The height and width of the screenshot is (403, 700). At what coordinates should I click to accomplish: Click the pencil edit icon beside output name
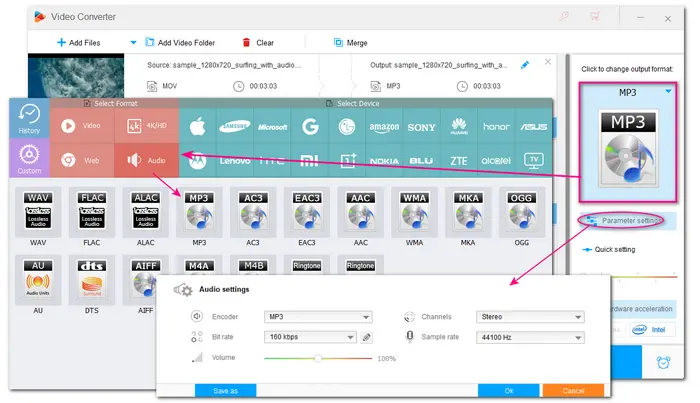point(526,65)
